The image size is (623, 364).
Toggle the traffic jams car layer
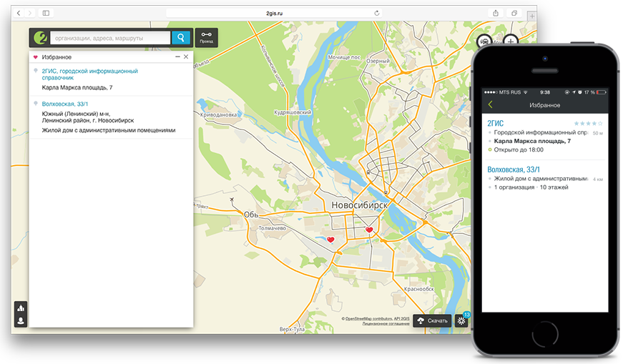[x=484, y=41]
